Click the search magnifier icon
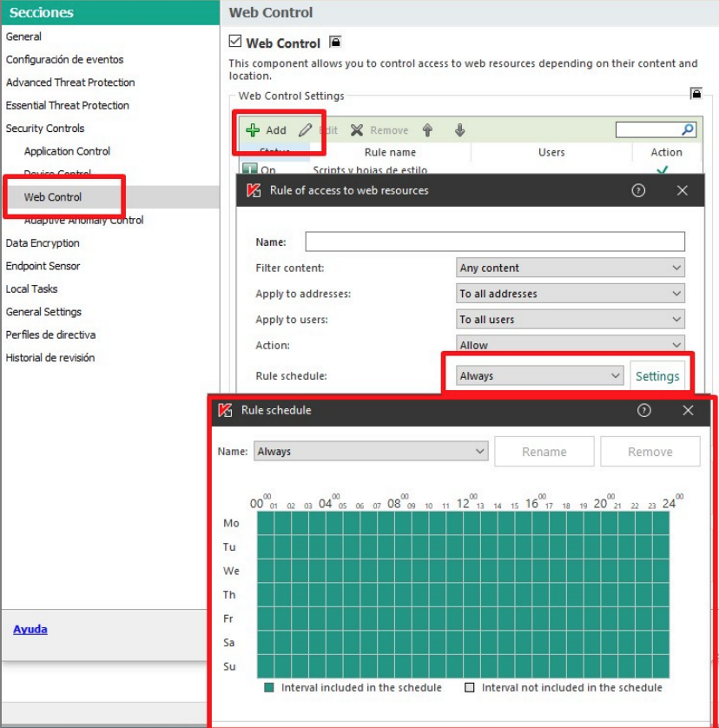 688,129
